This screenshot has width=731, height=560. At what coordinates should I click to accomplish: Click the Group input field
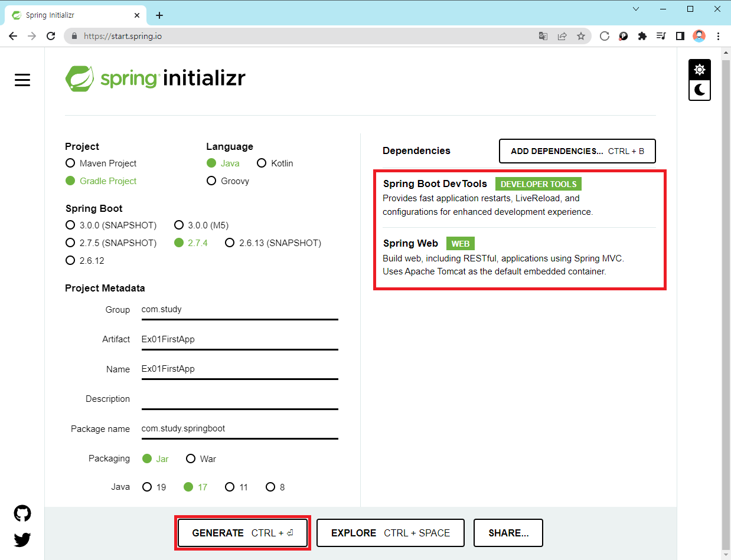[240, 310]
